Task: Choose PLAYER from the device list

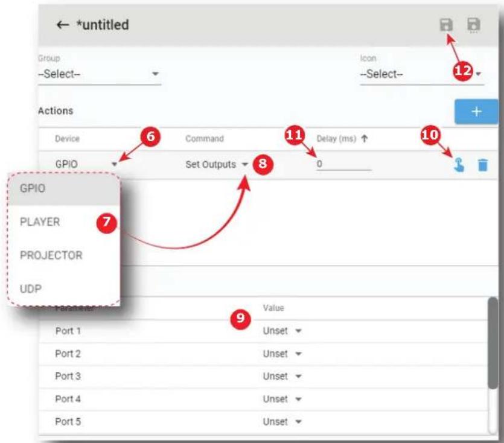Action: click(x=63, y=222)
